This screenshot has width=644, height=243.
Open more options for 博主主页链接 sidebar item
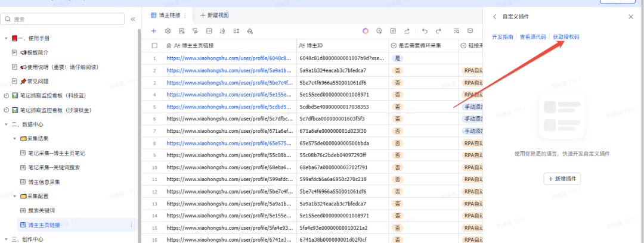pyautogui.click(x=131, y=225)
